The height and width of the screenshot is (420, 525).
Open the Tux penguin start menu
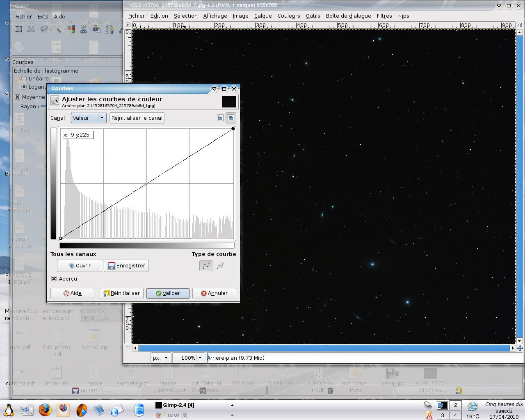click(9, 410)
